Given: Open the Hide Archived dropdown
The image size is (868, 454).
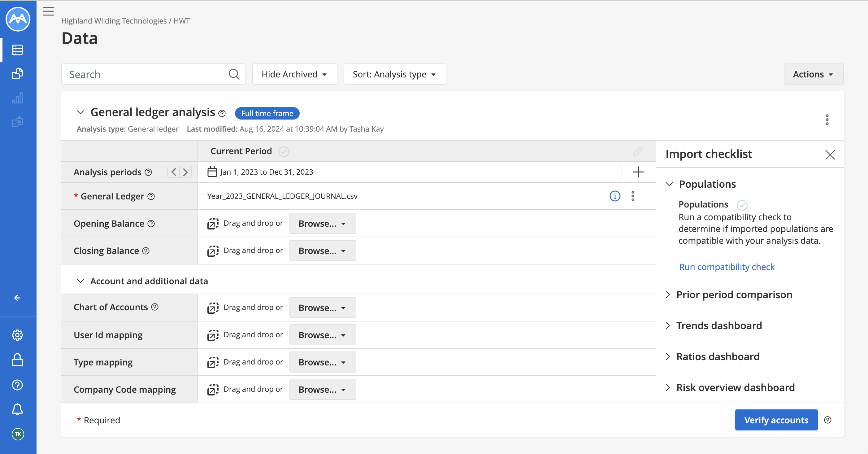Looking at the screenshot, I should (294, 74).
